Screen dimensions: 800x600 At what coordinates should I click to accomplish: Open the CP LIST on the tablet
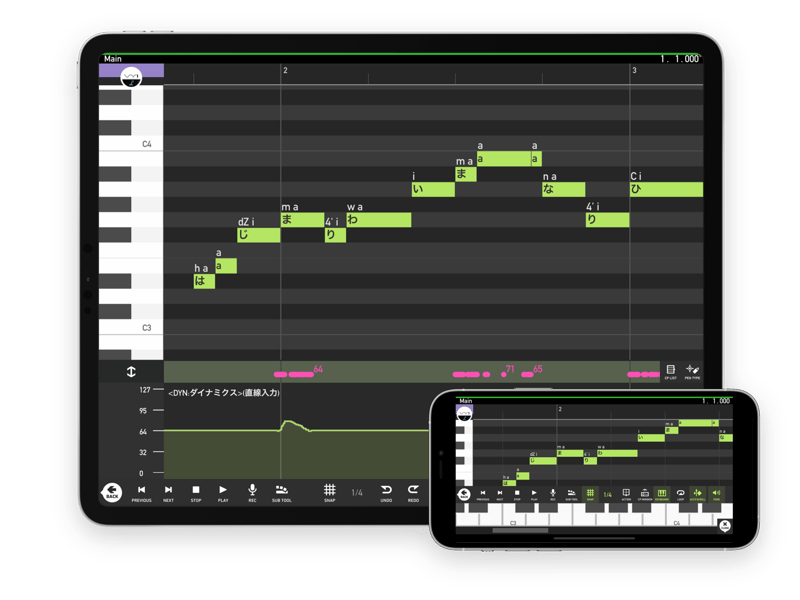point(670,372)
